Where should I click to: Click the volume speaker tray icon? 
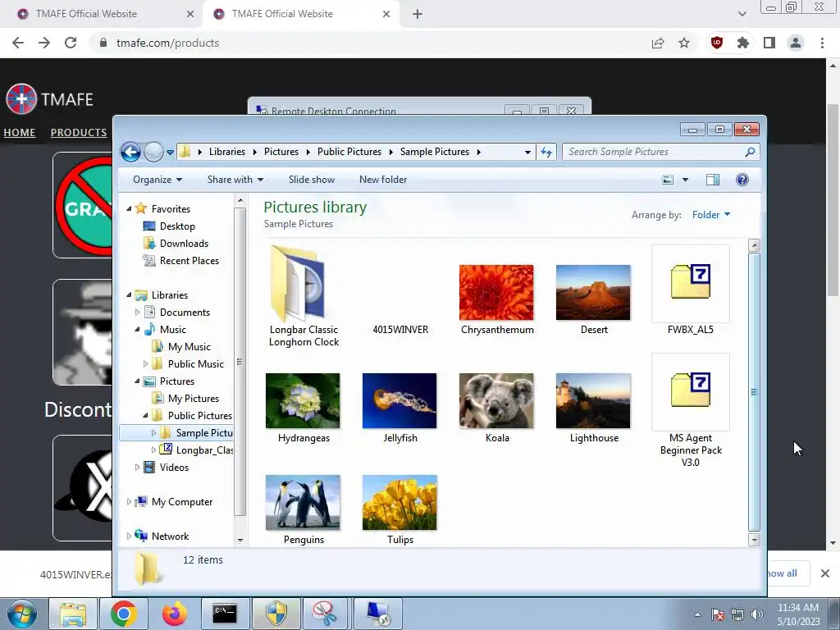(757, 614)
